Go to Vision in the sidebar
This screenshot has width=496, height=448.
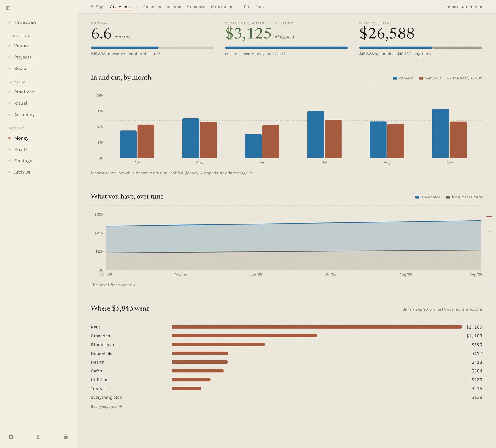(21, 46)
